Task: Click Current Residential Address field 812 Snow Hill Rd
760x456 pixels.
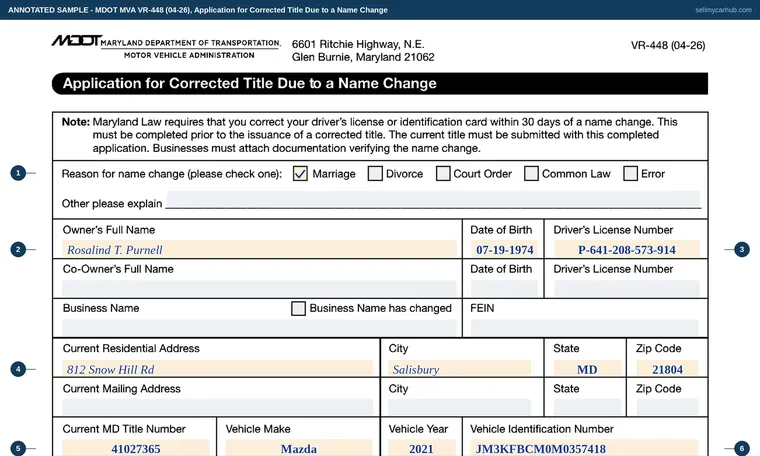Action: (217, 369)
